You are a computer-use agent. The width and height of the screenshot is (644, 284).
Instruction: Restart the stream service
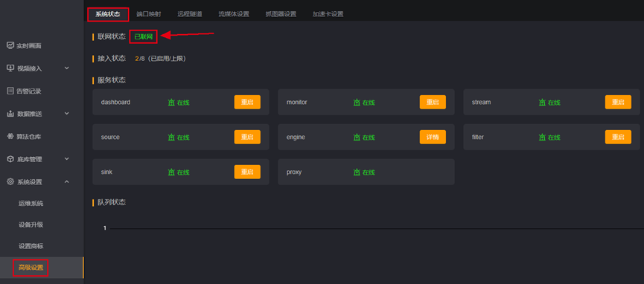tap(618, 102)
